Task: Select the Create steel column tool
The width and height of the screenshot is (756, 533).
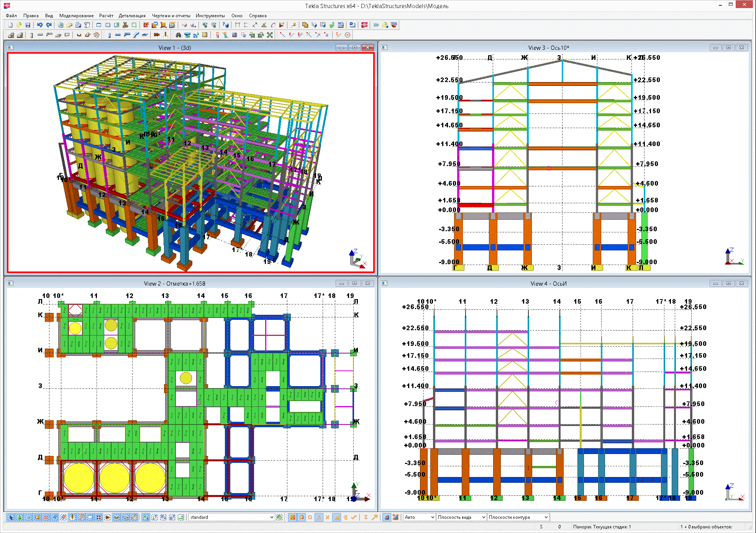Action: 109,35
